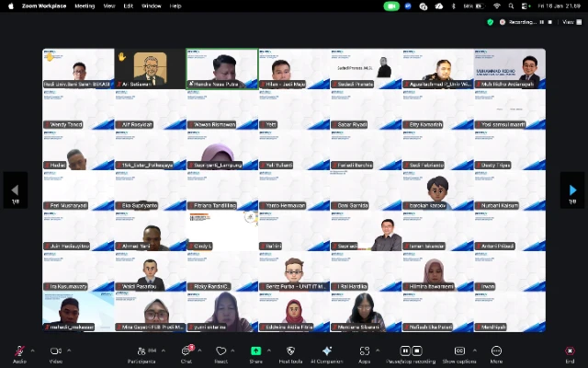Open the Edit menu
Viewport: 588px width, 368px height.
tap(129, 6)
